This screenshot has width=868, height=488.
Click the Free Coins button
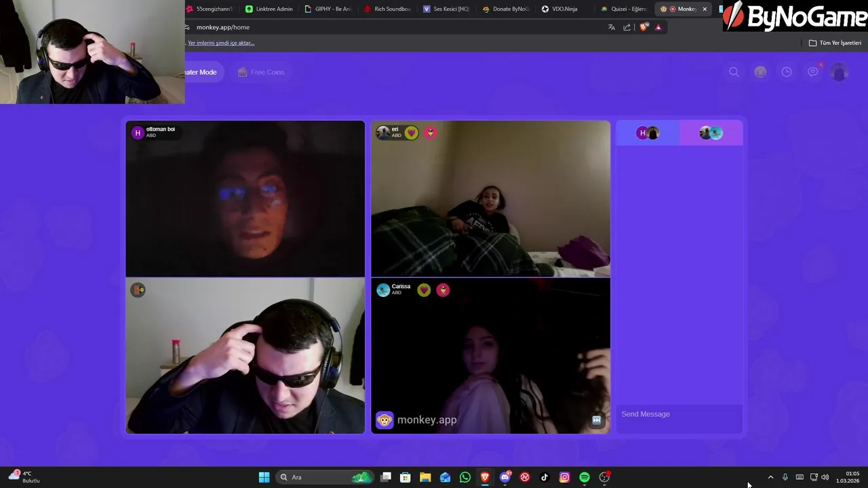click(261, 72)
